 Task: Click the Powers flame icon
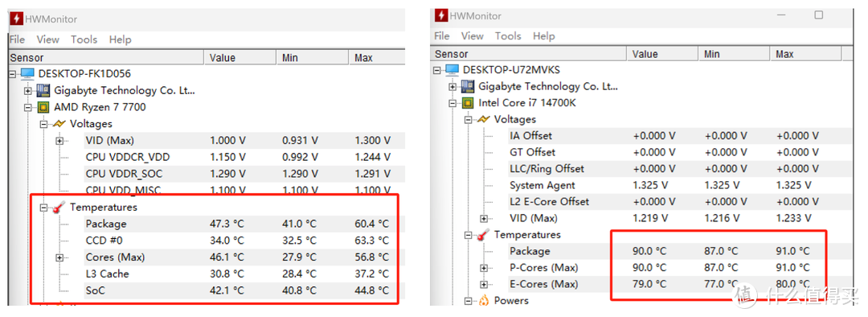(483, 301)
